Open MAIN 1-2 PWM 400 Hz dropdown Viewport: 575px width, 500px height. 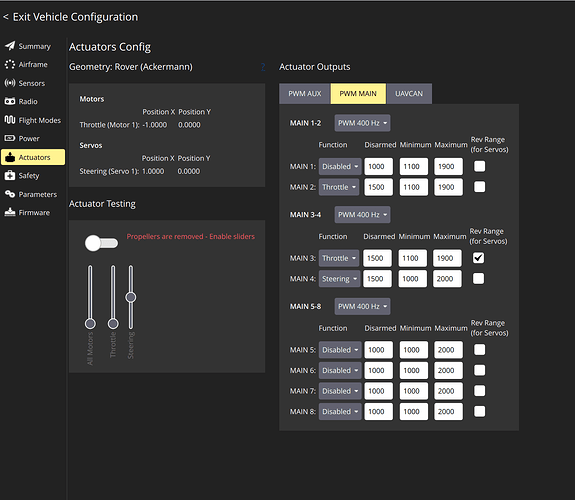point(362,123)
